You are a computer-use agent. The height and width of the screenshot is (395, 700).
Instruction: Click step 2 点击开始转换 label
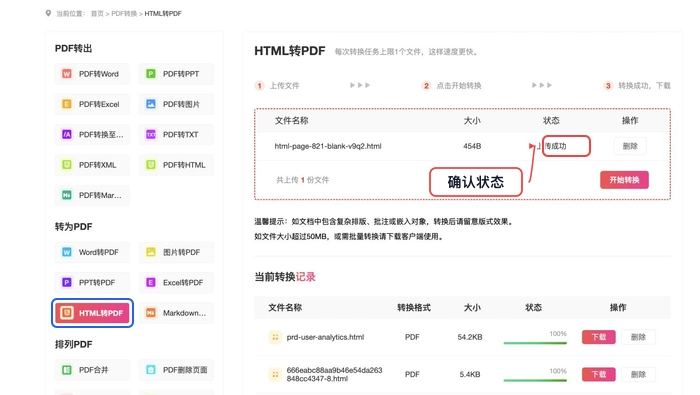click(x=458, y=86)
